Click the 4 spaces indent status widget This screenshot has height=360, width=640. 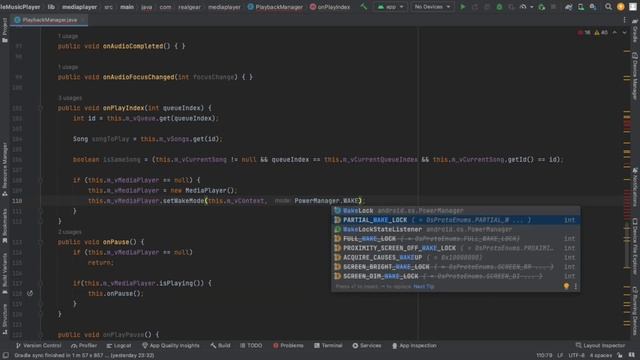pos(600,356)
